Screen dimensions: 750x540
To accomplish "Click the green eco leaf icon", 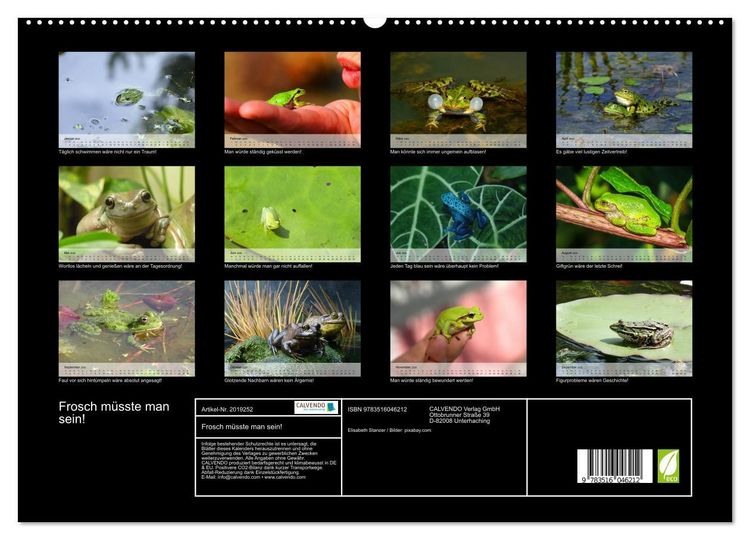I will pyautogui.click(x=668, y=466).
